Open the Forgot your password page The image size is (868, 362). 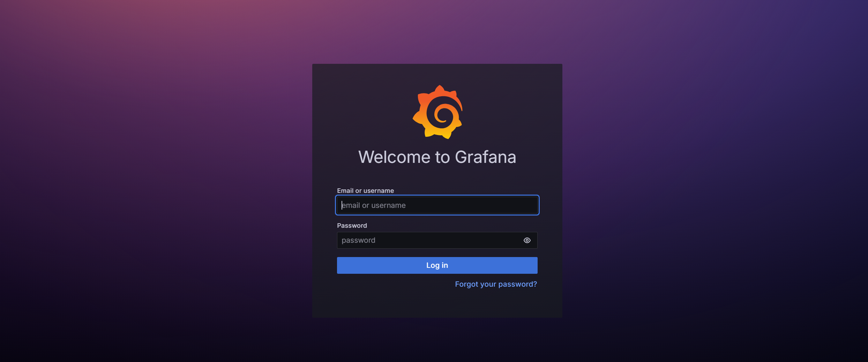(x=496, y=284)
